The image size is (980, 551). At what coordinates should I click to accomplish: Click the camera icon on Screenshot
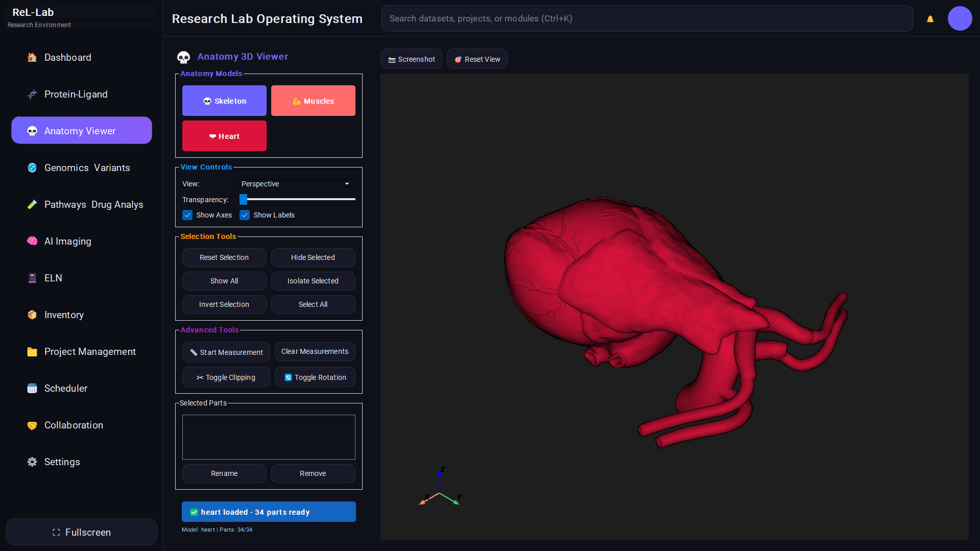[x=392, y=60]
